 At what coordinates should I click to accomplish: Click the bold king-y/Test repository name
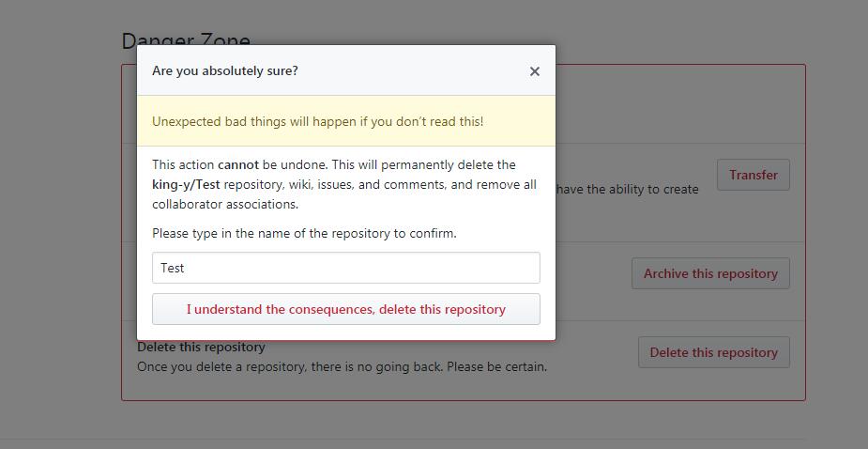click(186, 184)
